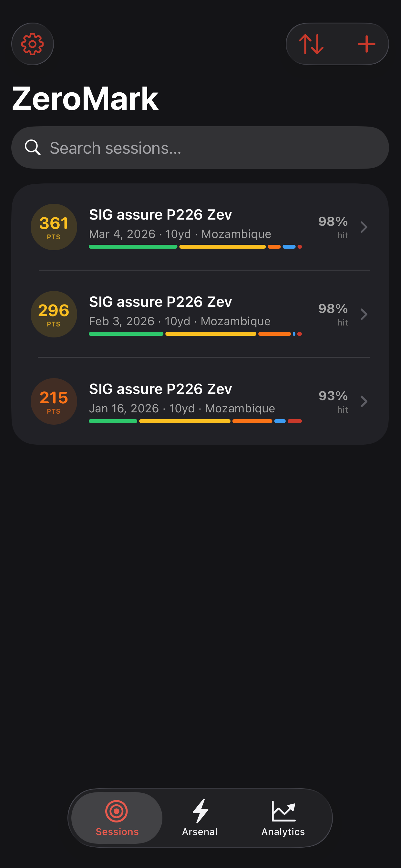Expand the Jan 16, 2026 session chevron

coord(364,401)
